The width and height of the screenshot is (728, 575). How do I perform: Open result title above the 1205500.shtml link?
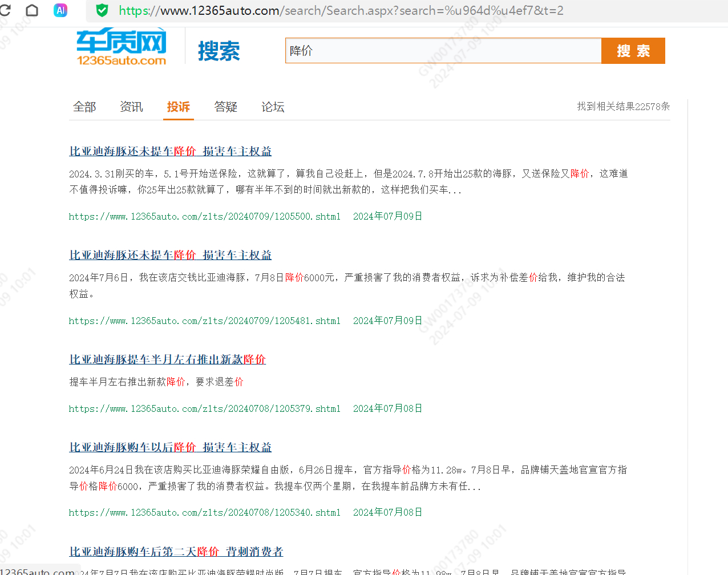(171, 151)
